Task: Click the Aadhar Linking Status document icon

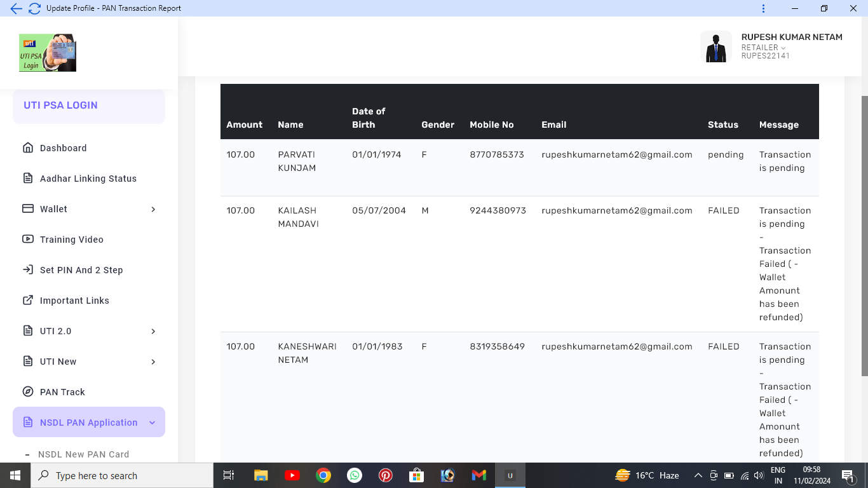Action: pos(28,179)
